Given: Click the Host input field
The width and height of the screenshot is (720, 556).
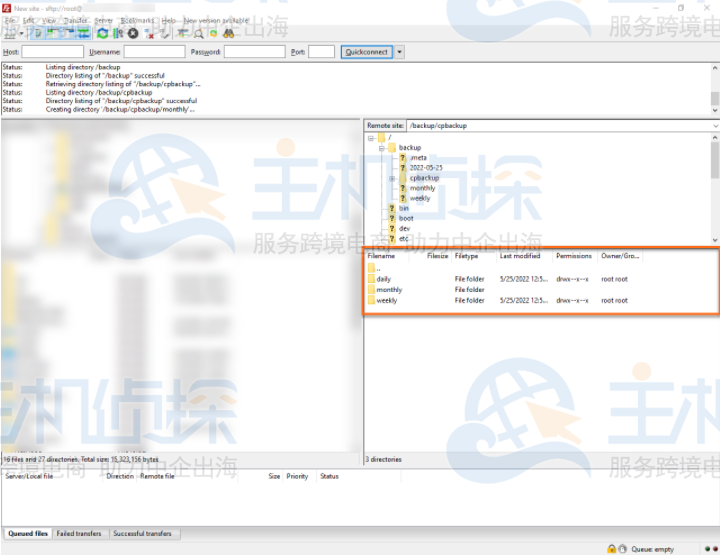Looking at the screenshot, I should [x=53, y=52].
